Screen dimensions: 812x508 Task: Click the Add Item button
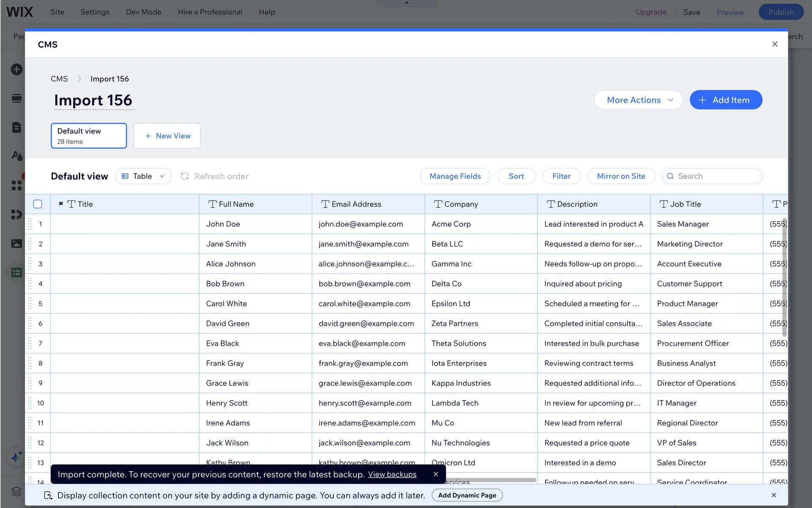[726, 100]
